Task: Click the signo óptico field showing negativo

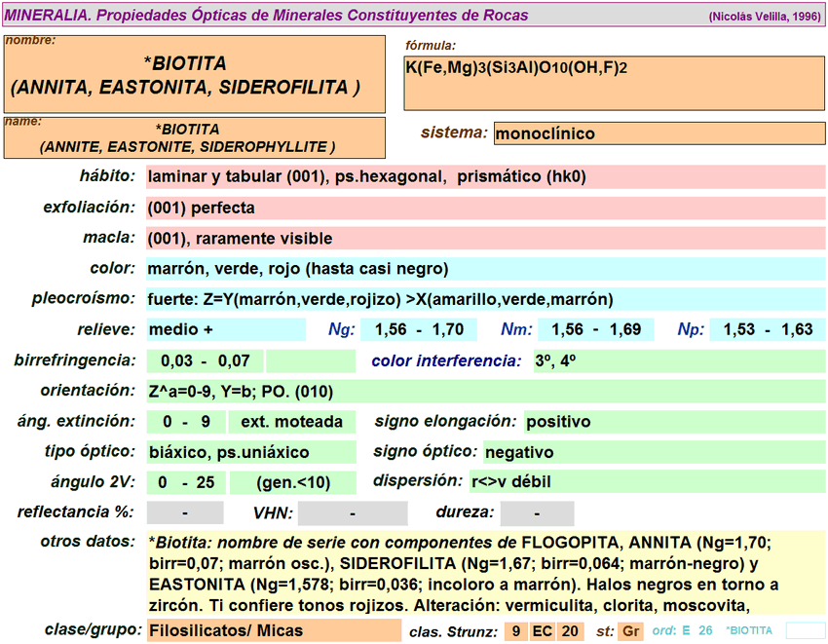Action: click(654, 452)
